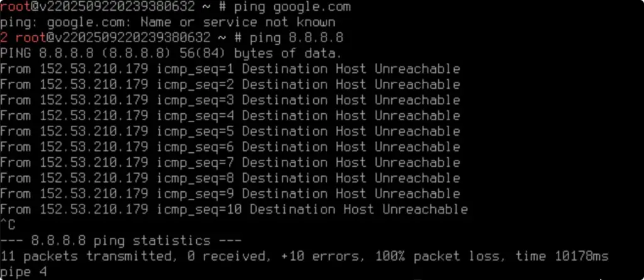Click the icmp_seq=7 unreachable line

tap(230, 163)
